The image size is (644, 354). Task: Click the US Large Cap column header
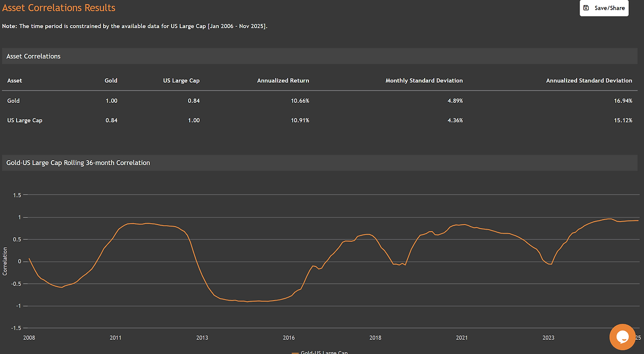(x=181, y=81)
